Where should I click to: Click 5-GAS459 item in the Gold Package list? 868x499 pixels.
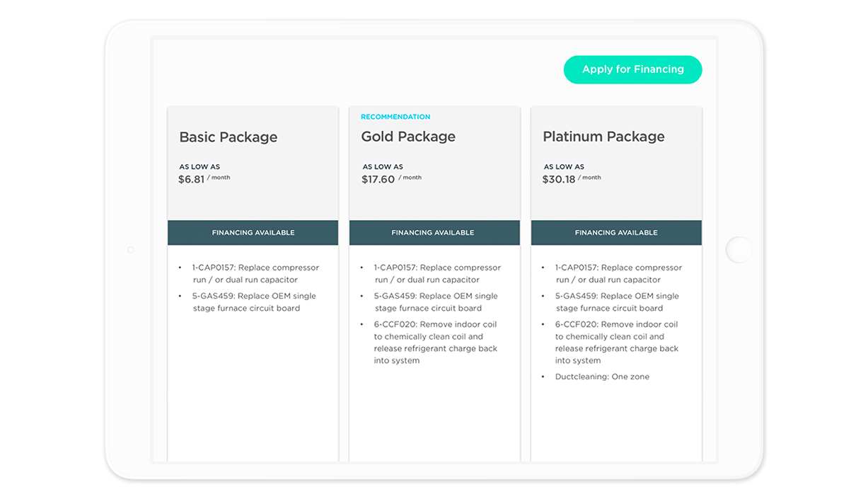(436, 302)
